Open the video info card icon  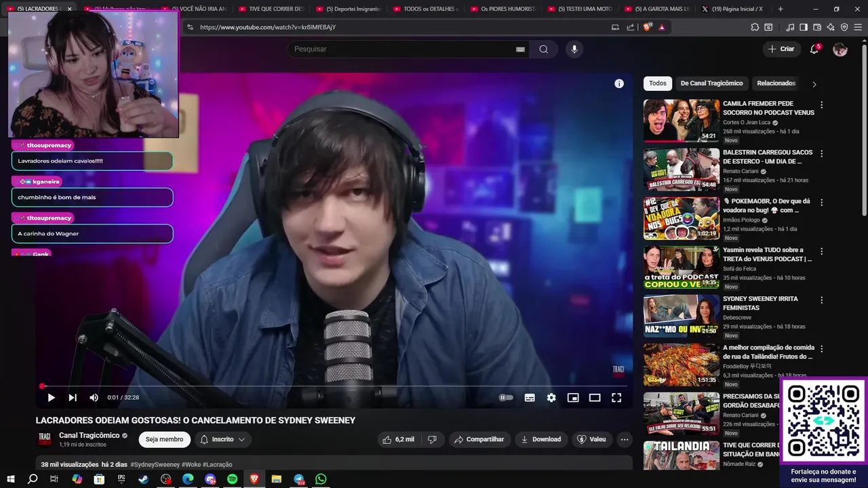pyautogui.click(x=619, y=83)
